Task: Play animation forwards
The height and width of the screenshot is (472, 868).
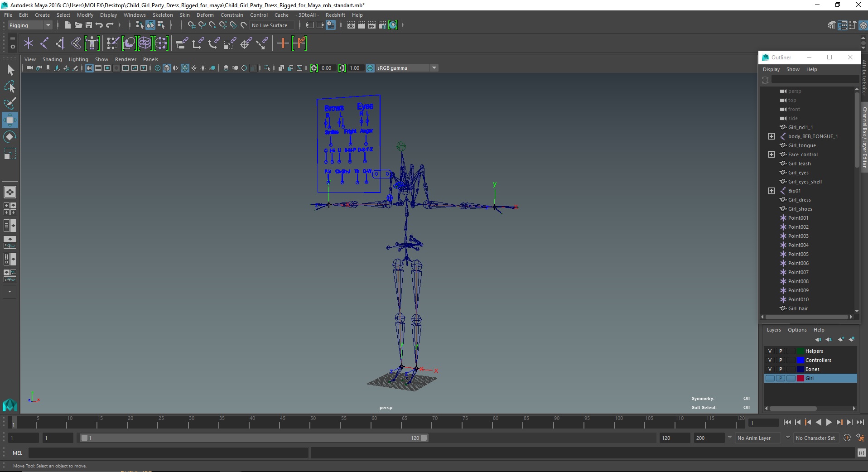Action: click(x=829, y=422)
